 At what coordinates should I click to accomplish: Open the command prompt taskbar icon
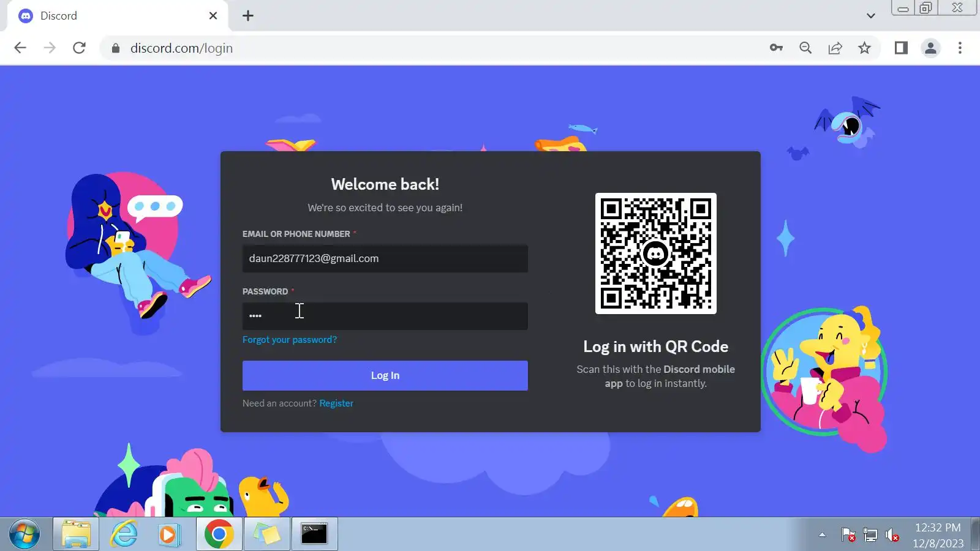(314, 534)
